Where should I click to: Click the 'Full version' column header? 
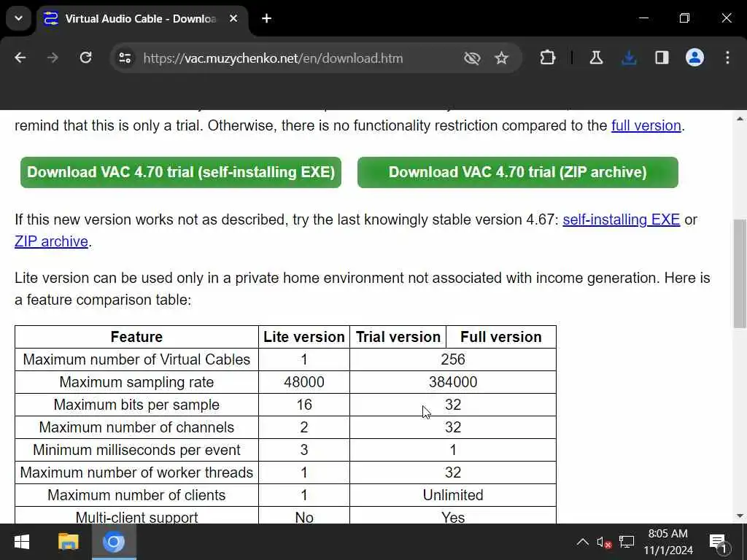click(x=501, y=337)
